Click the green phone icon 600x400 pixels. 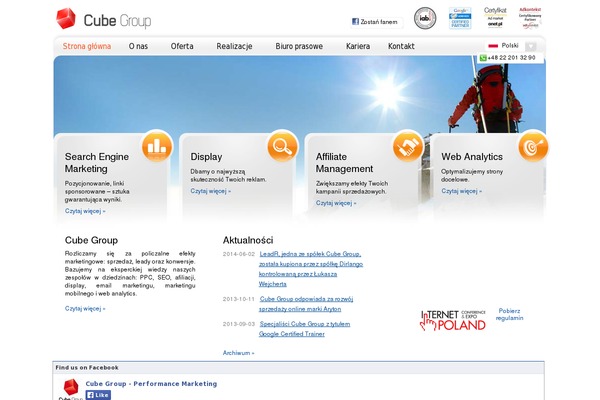click(x=483, y=58)
